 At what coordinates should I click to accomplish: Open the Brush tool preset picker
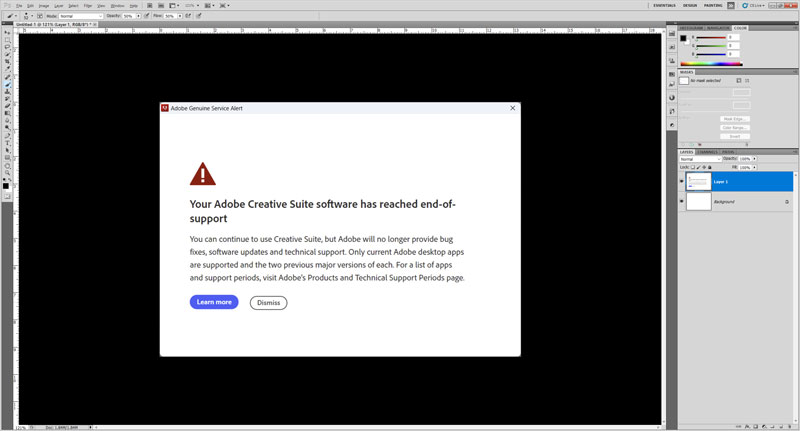tap(12, 16)
